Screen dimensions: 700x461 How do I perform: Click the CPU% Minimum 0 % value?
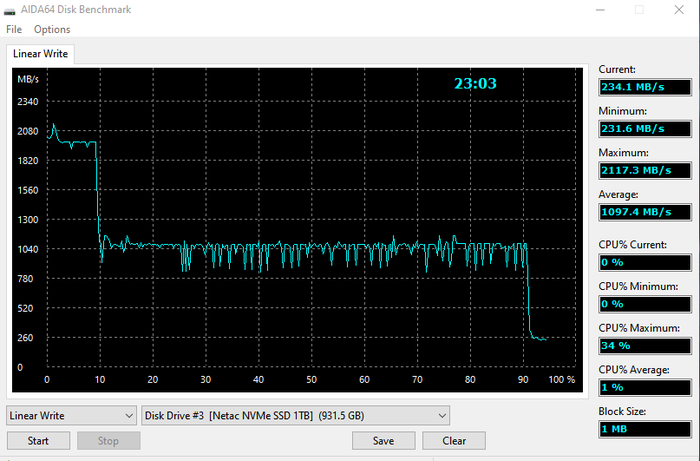[645, 304]
